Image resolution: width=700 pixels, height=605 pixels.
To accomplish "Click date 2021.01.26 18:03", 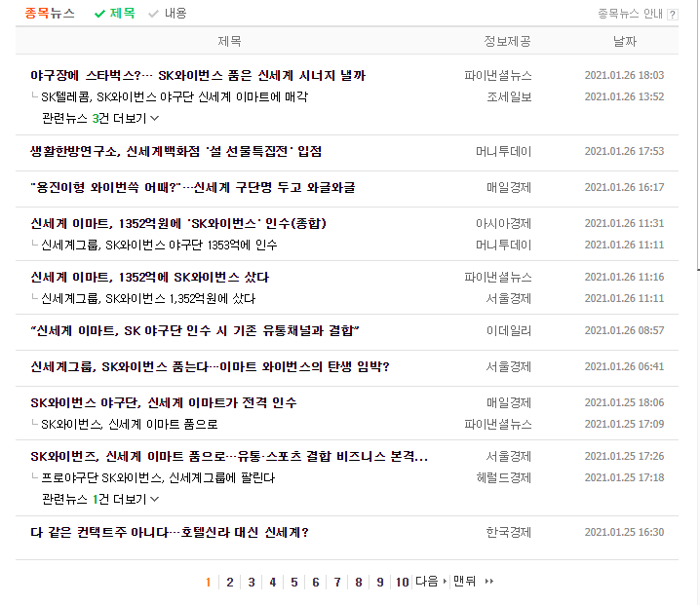I will pyautogui.click(x=624, y=75).
